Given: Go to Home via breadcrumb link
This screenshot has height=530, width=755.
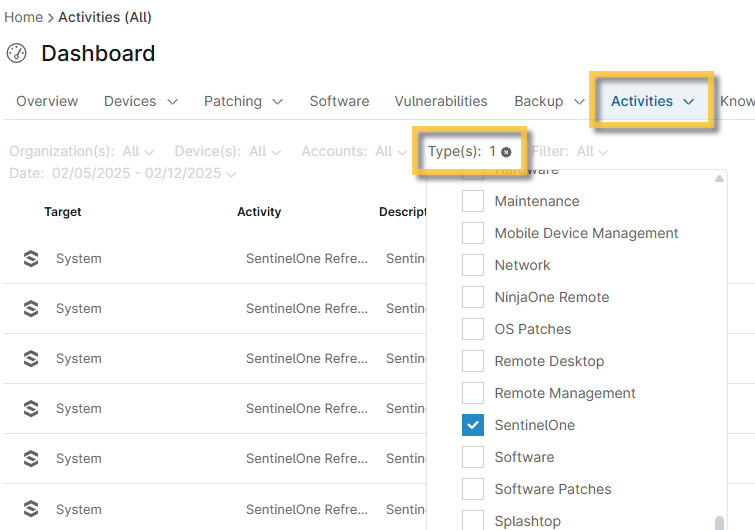Looking at the screenshot, I should pos(23,17).
